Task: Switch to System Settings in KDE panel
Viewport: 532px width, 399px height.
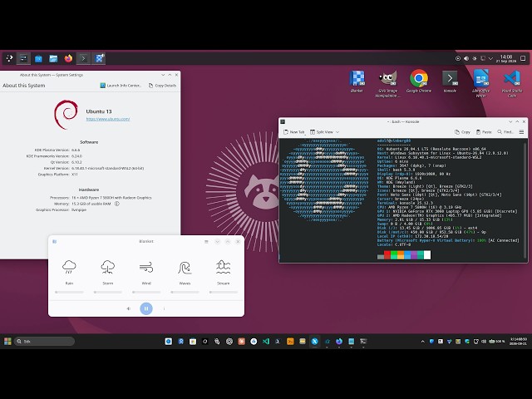Action: coord(23,58)
